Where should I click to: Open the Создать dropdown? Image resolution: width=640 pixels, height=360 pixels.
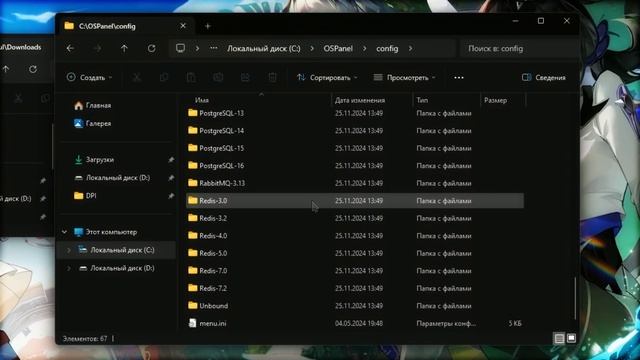tap(89, 78)
